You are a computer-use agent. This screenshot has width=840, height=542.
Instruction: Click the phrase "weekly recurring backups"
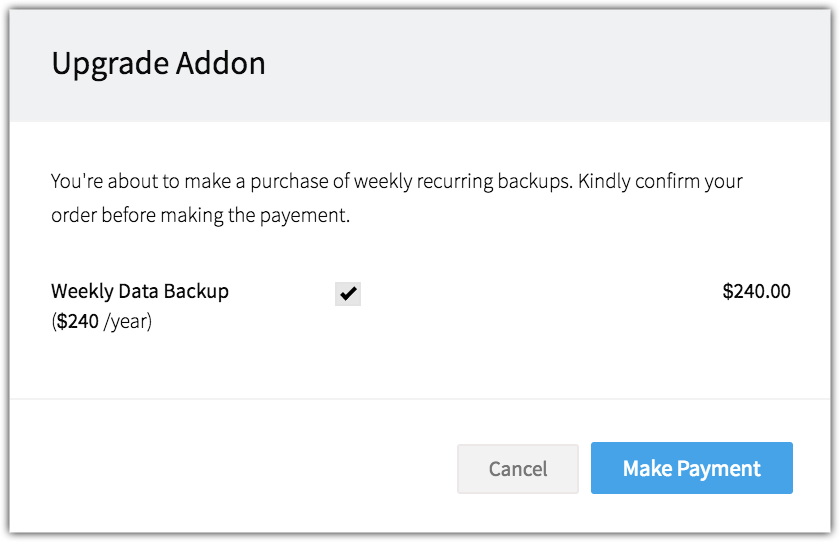(462, 182)
